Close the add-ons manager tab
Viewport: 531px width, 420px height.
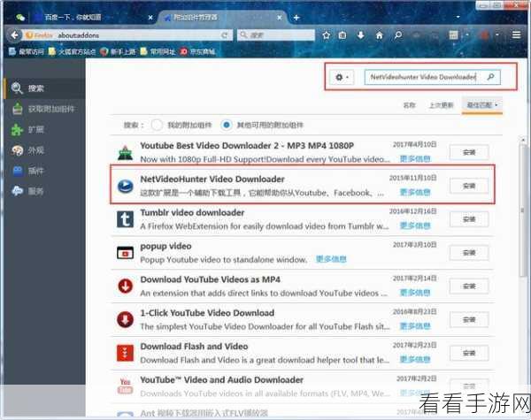click(x=280, y=18)
